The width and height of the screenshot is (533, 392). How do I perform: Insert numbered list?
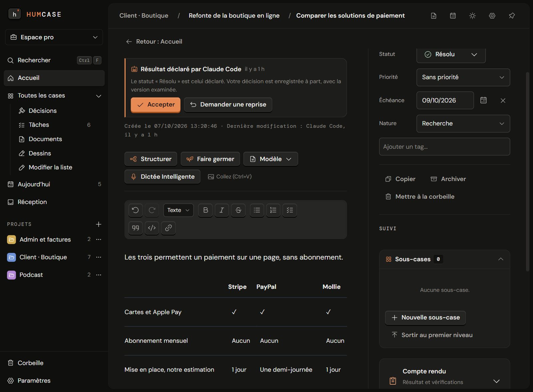273,210
